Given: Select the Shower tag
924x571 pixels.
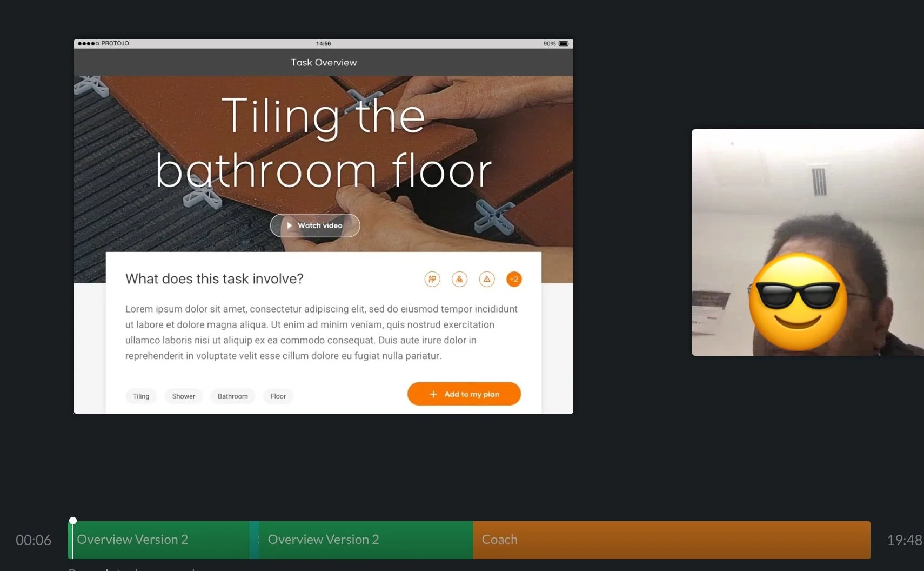Looking at the screenshot, I should tap(184, 396).
